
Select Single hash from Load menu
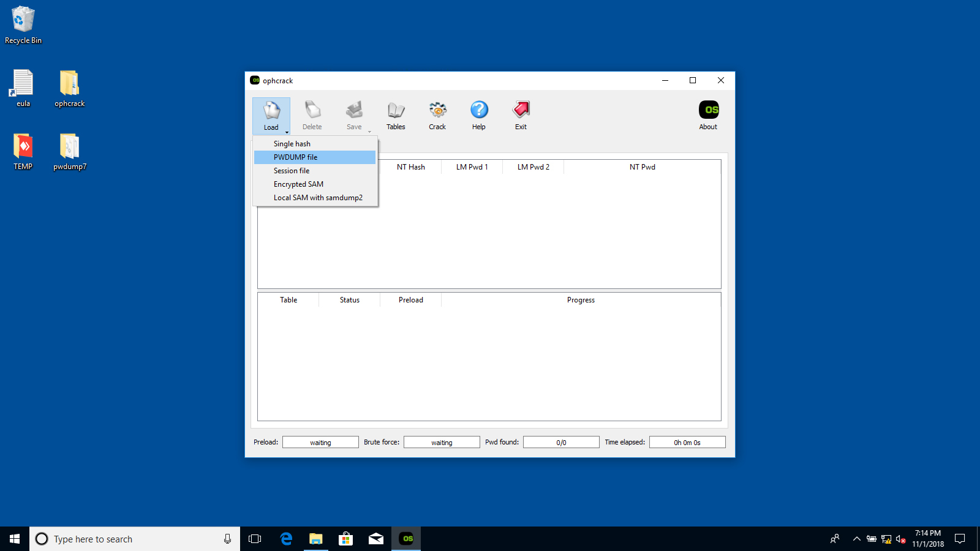pyautogui.click(x=315, y=144)
